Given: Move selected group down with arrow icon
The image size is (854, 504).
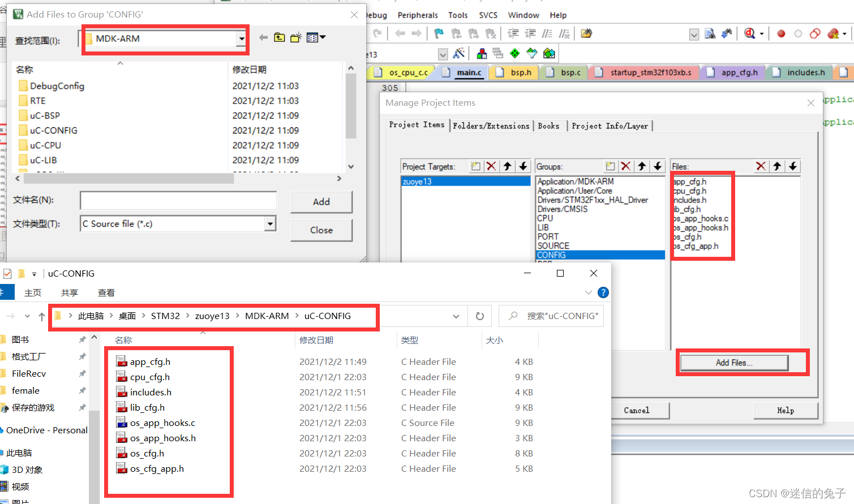Looking at the screenshot, I should (x=658, y=166).
